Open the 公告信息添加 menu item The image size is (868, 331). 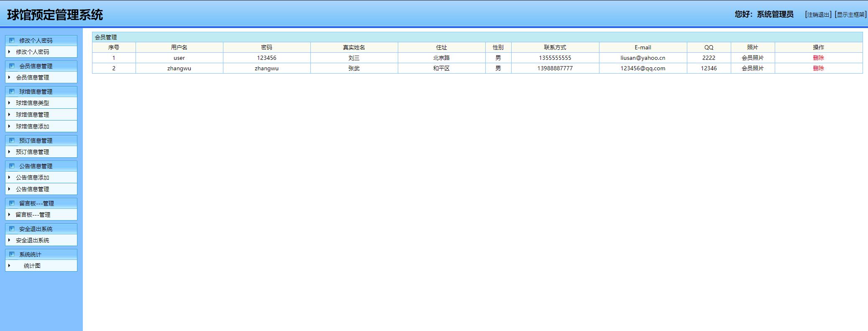33,177
